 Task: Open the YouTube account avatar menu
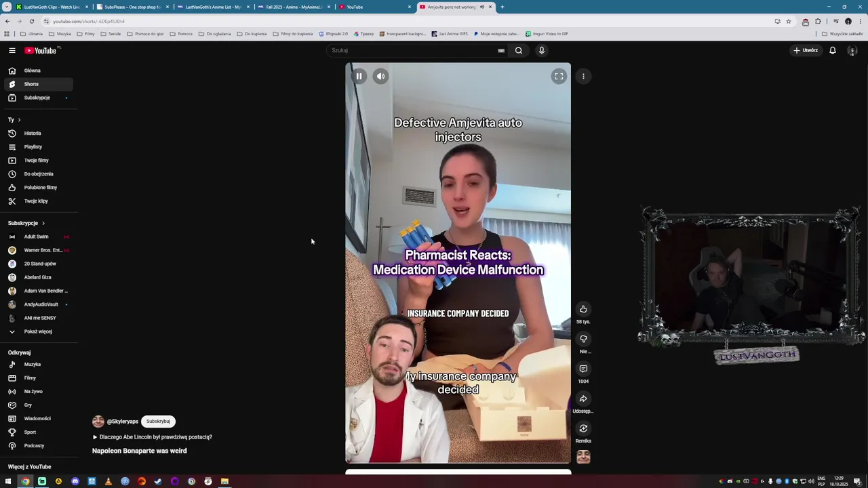(852, 50)
